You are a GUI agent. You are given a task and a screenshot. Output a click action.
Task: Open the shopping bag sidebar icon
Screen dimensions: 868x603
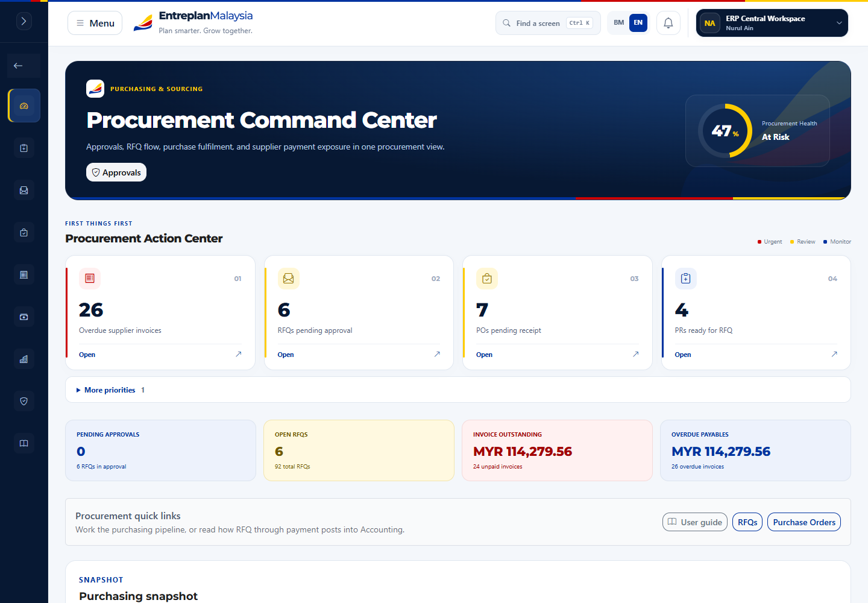click(x=24, y=232)
